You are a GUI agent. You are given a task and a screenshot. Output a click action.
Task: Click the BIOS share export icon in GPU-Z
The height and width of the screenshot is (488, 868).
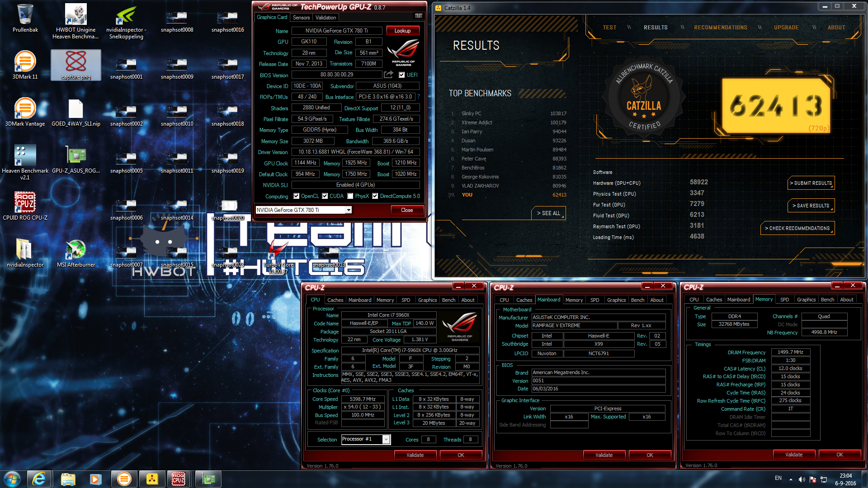click(x=388, y=75)
